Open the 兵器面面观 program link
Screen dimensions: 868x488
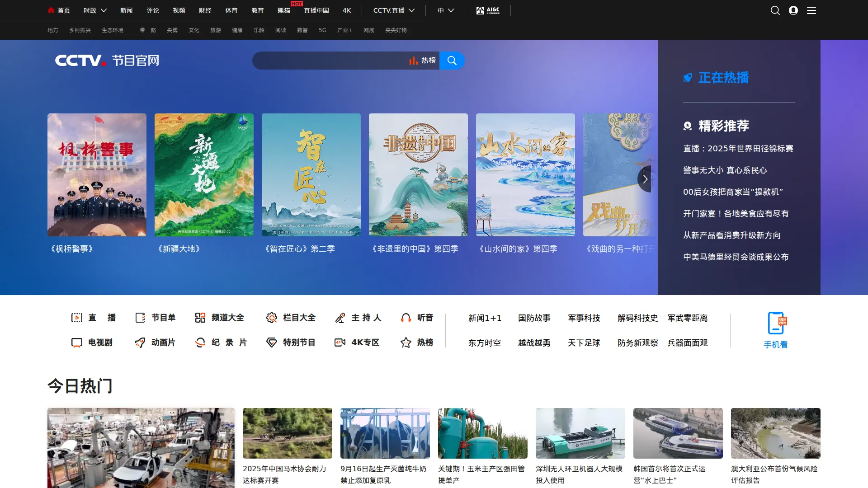(x=688, y=343)
